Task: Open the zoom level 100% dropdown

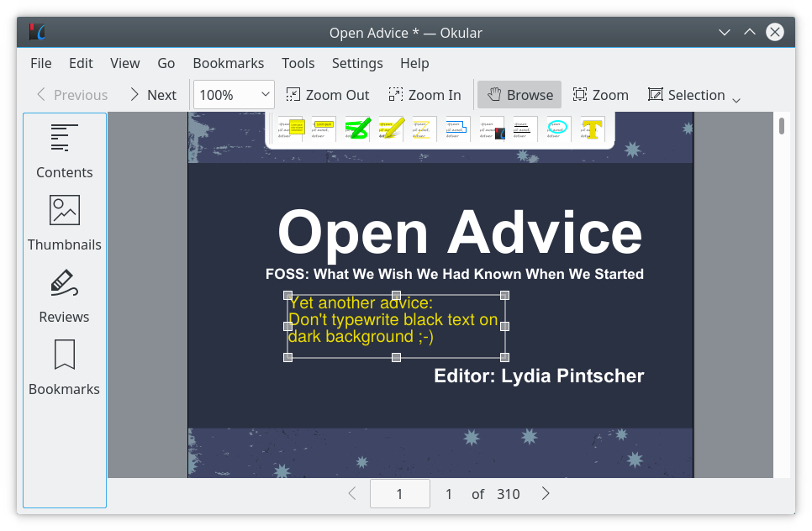Action: pyautogui.click(x=235, y=95)
